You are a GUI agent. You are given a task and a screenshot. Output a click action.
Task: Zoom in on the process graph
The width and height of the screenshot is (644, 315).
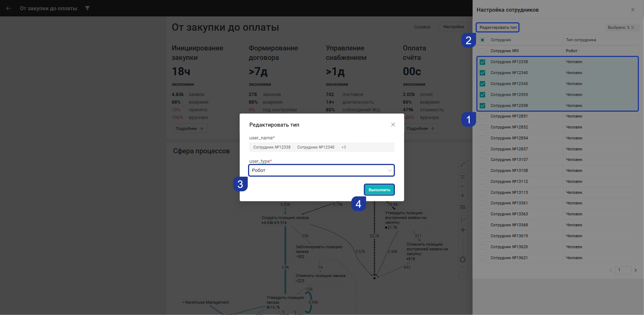point(462,196)
